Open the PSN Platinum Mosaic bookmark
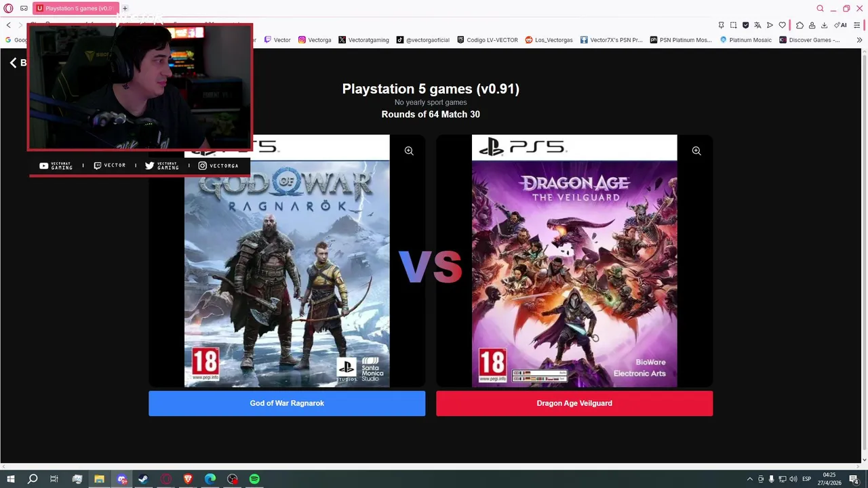 pos(681,40)
